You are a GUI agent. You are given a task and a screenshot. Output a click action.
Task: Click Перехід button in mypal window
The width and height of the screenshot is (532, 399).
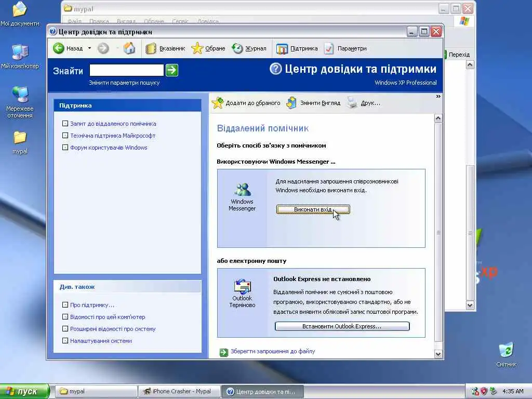tap(458, 55)
